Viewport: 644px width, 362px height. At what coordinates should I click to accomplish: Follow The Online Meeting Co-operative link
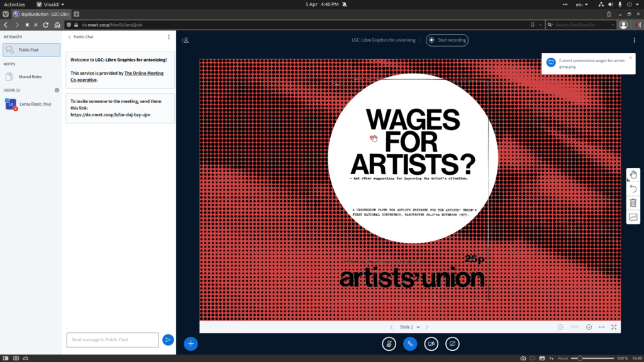point(117,76)
